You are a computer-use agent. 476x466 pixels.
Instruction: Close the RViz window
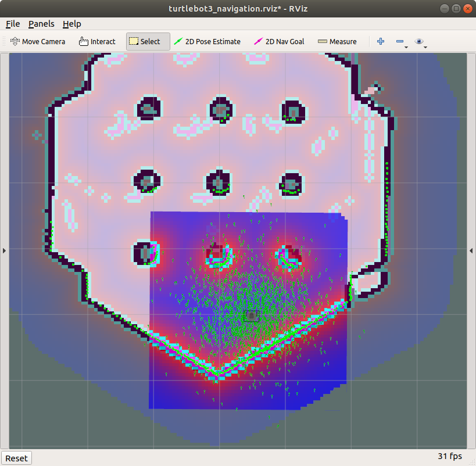click(467, 8)
